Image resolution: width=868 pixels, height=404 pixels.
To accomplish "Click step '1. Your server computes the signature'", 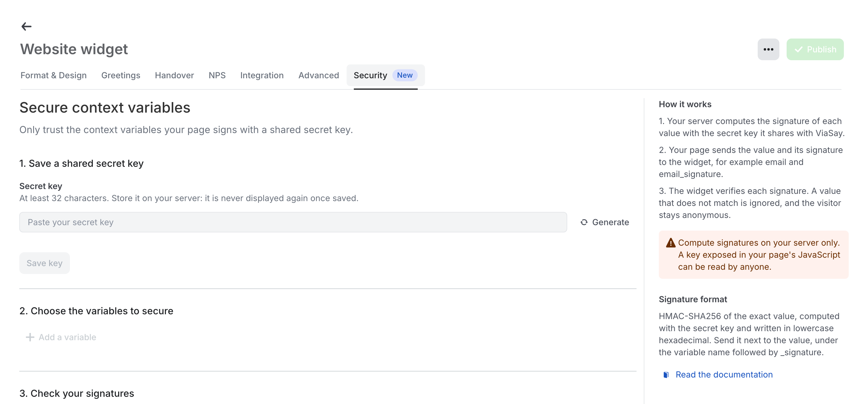I will coord(752,127).
